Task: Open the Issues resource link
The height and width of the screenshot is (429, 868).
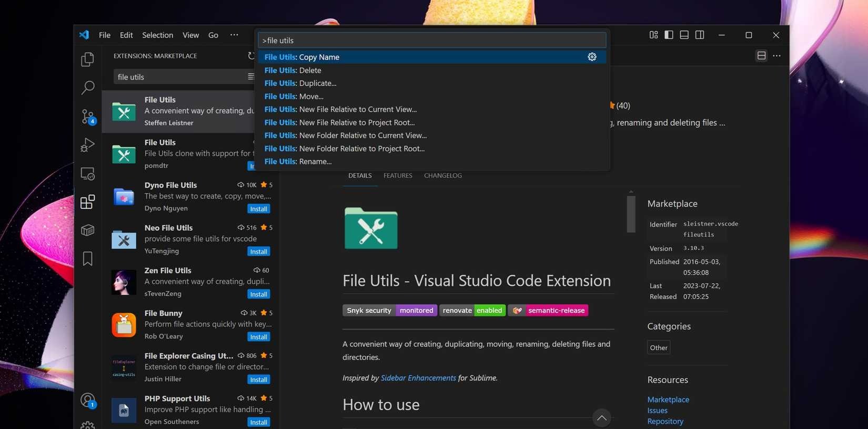Action: [x=657, y=411]
